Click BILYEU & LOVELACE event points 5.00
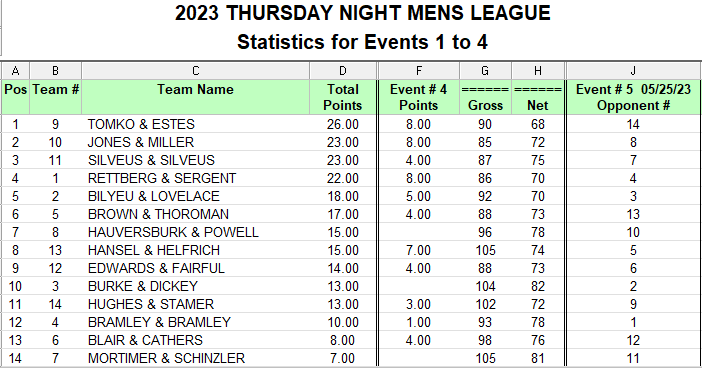 [x=418, y=196]
